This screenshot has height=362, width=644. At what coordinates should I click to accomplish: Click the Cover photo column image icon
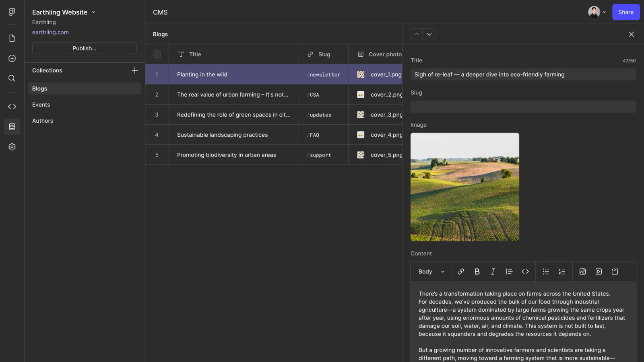tap(361, 54)
